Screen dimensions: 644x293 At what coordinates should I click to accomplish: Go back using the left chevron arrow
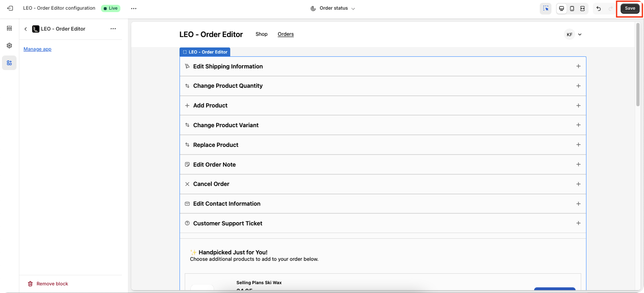26,29
